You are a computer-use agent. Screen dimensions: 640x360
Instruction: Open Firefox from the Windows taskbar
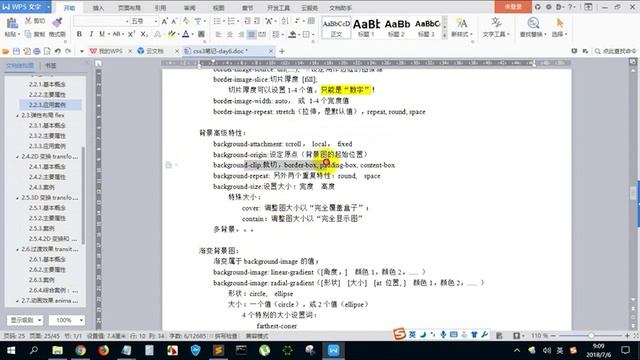tap(103, 350)
